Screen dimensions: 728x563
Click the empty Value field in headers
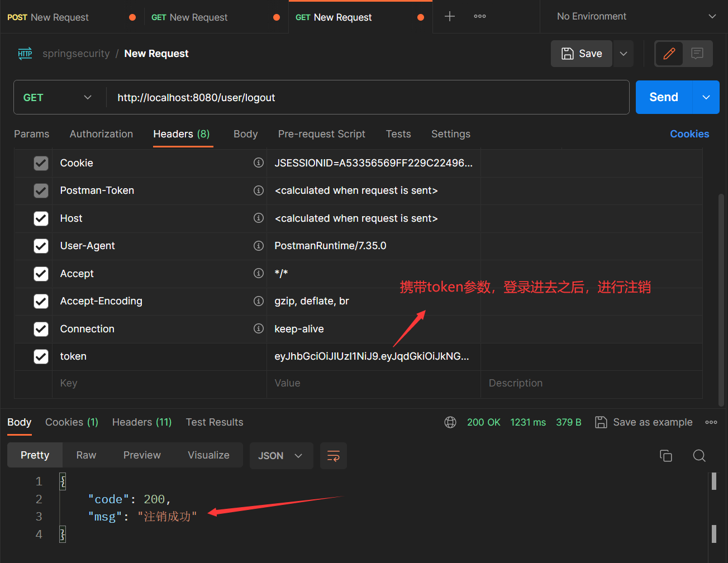point(373,383)
